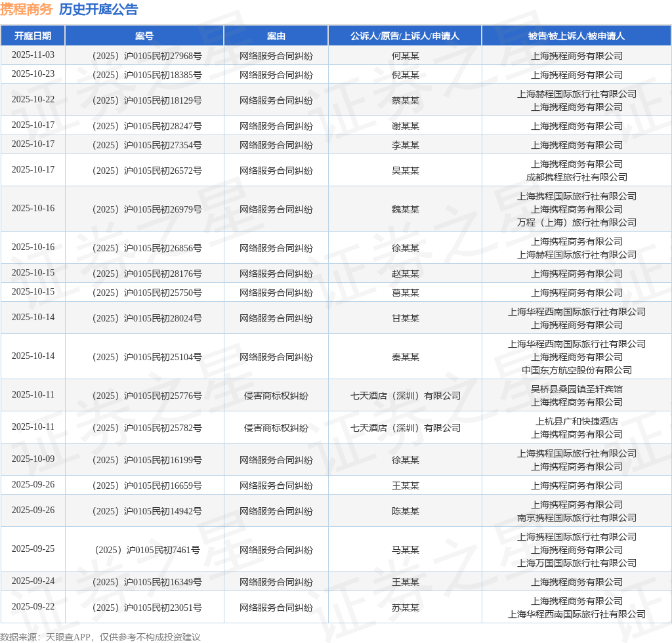Select case number 沪0105民初16659号
Viewport: 672px width, 643px height.
click(x=147, y=486)
